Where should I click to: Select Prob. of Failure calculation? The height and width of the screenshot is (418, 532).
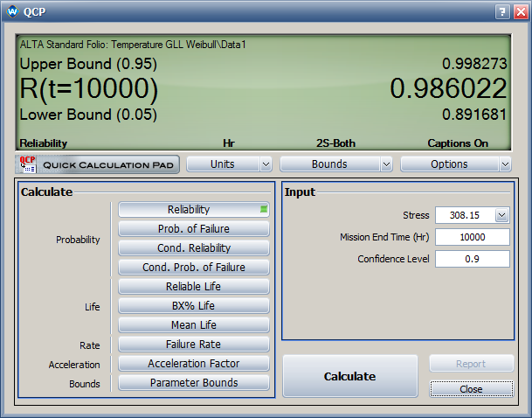pyautogui.click(x=194, y=229)
